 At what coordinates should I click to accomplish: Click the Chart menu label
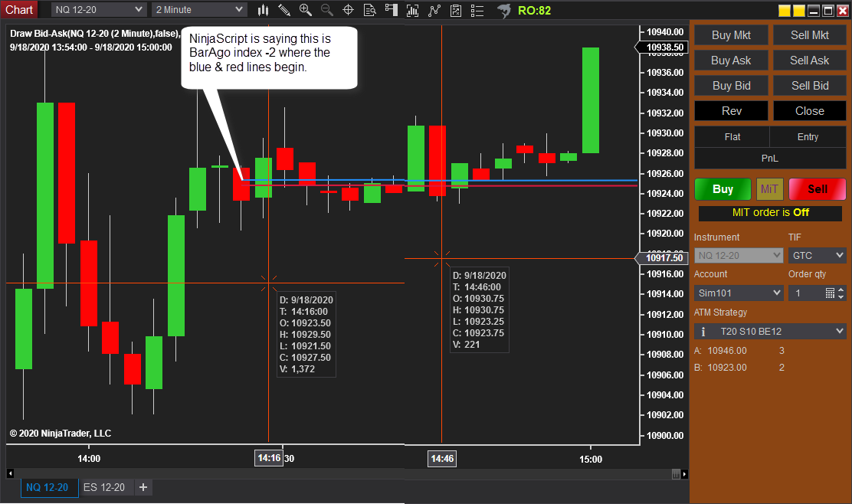(19, 10)
